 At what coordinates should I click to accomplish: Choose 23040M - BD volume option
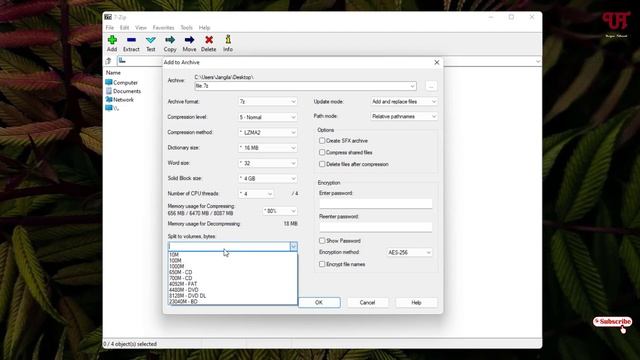click(x=233, y=301)
